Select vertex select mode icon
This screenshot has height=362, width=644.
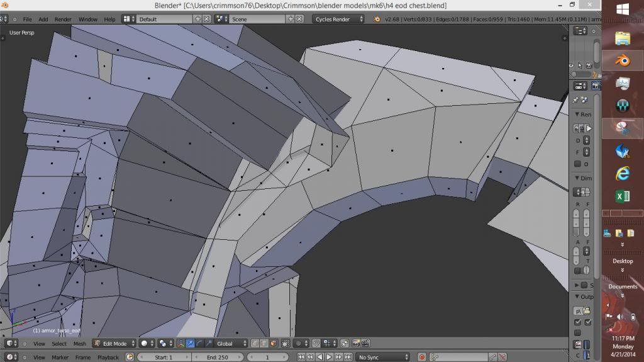pos(255,344)
